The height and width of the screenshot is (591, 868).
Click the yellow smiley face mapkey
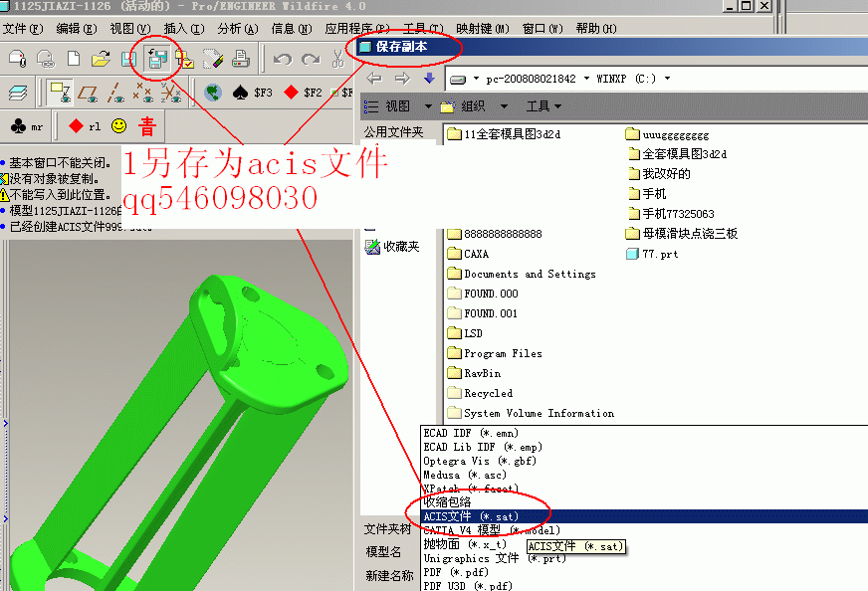[x=119, y=126]
